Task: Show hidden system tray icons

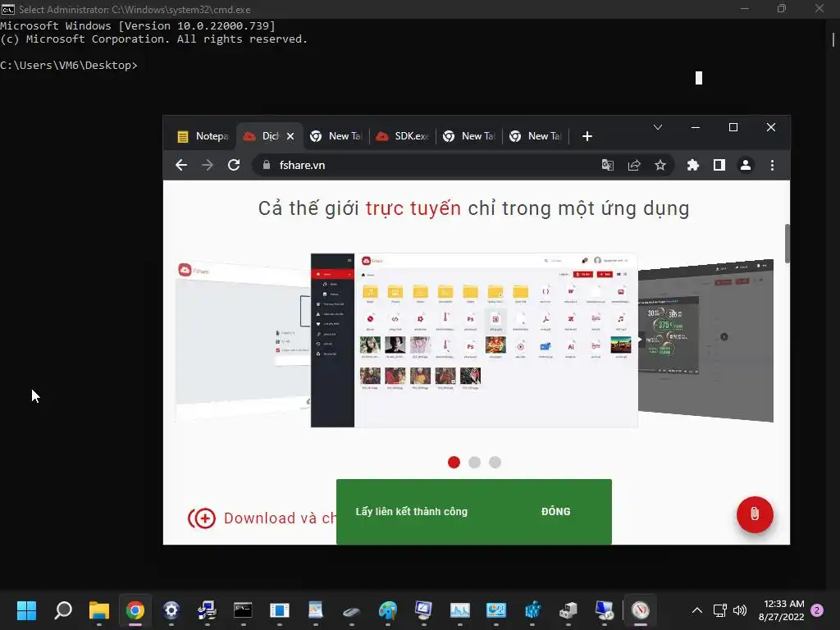Action: click(697, 610)
